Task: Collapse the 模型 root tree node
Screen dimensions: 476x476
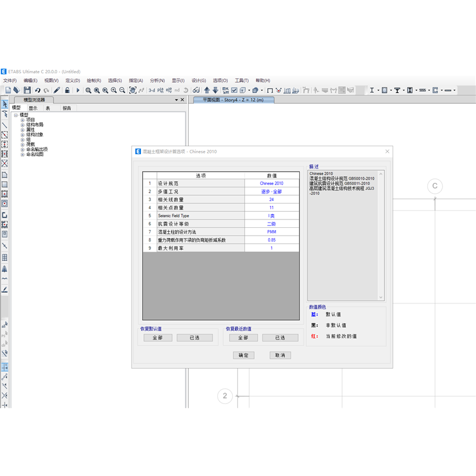Action: click(15, 114)
